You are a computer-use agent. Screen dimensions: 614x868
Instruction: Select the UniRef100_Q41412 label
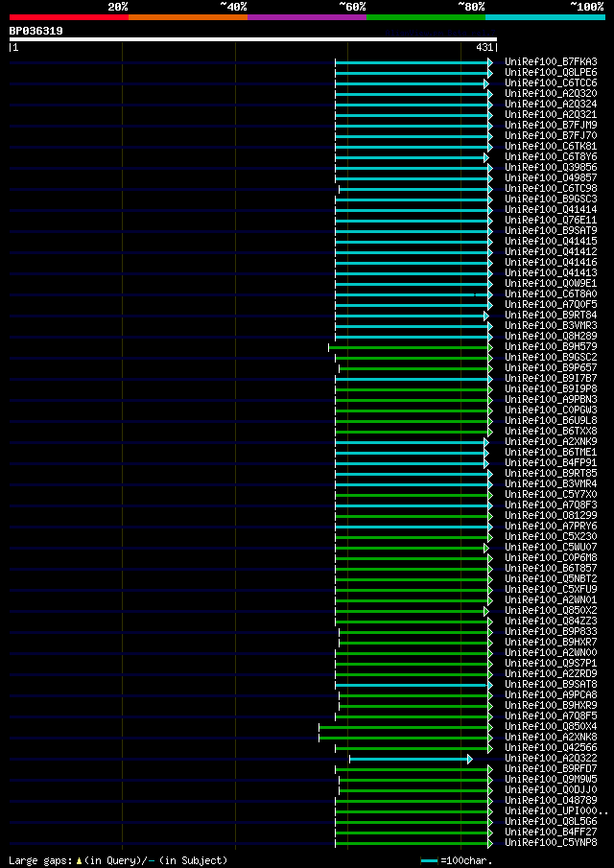click(551, 251)
